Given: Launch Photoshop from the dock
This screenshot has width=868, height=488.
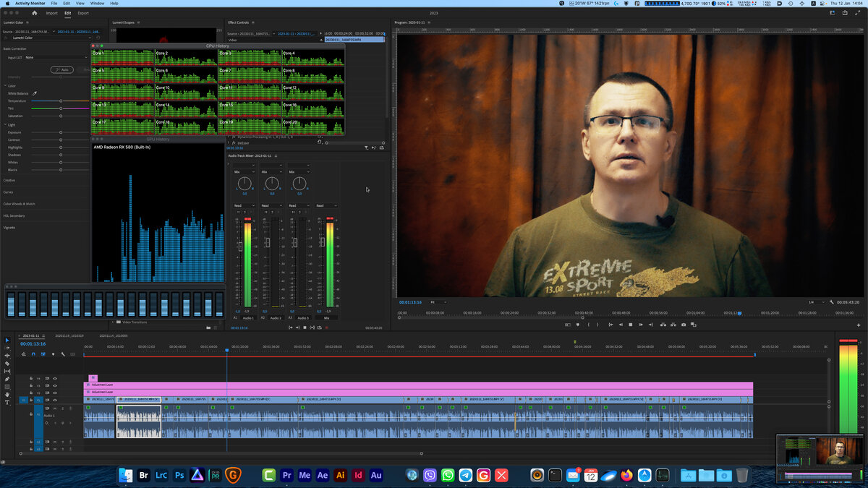Looking at the screenshot, I should 179,475.
